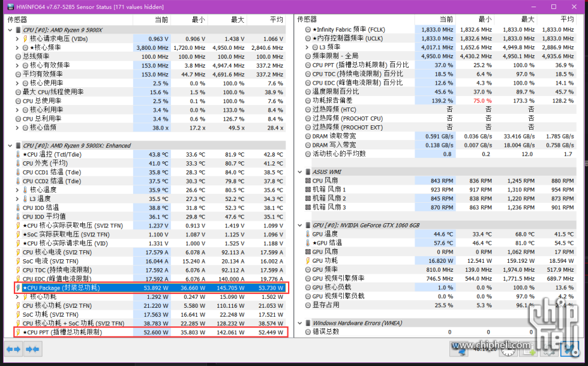Viewport: 588px width, 366px height.
Task: Expand the L3 温度 row
Action: pos(17,199)
